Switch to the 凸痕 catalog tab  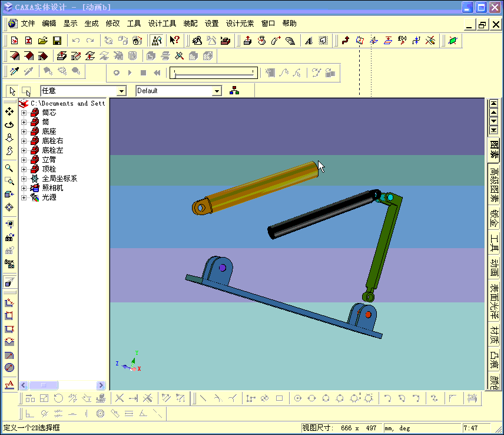pos(494,360)
